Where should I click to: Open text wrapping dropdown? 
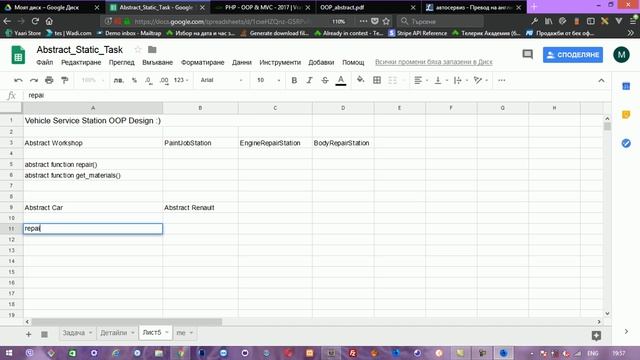[x=461, y=80]
